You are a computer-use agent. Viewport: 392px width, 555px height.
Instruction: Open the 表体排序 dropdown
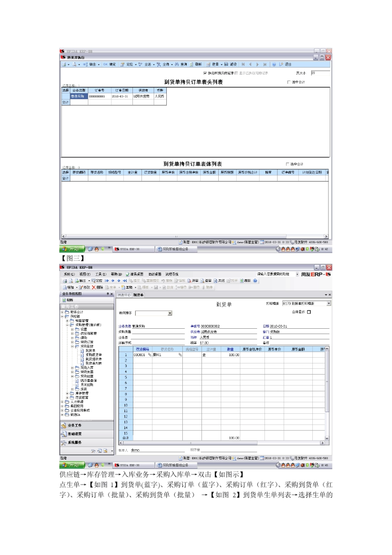click(170, 313)
